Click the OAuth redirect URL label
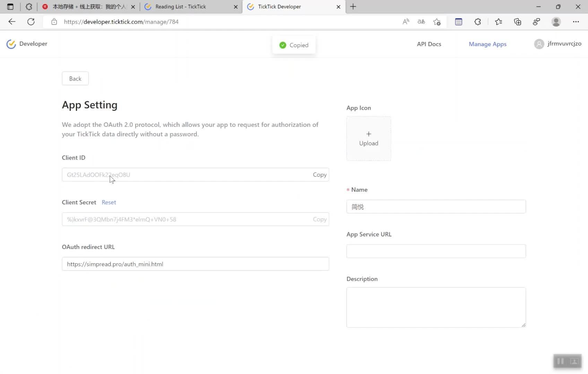The height and width of the screenshot is (374, 588). coord(88,247)
